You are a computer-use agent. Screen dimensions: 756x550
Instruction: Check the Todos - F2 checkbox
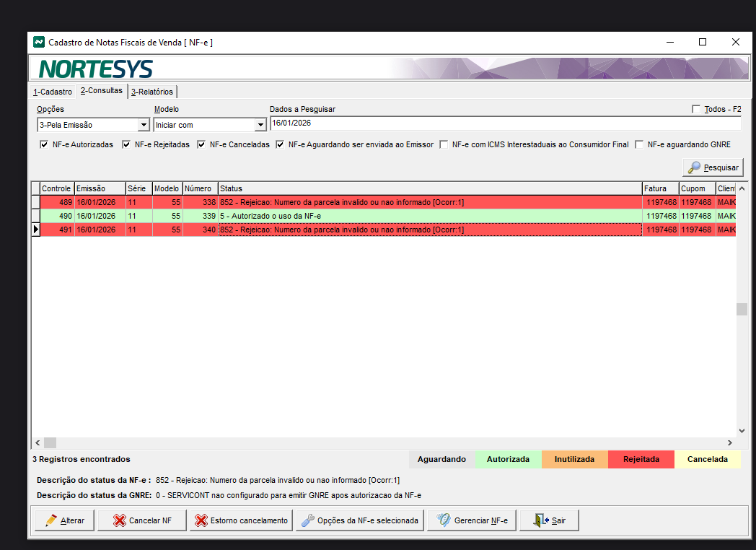pos(696,109)
